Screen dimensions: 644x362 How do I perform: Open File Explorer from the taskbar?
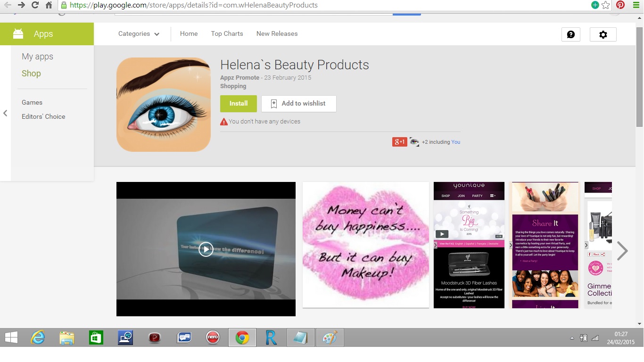click(67, 338)
